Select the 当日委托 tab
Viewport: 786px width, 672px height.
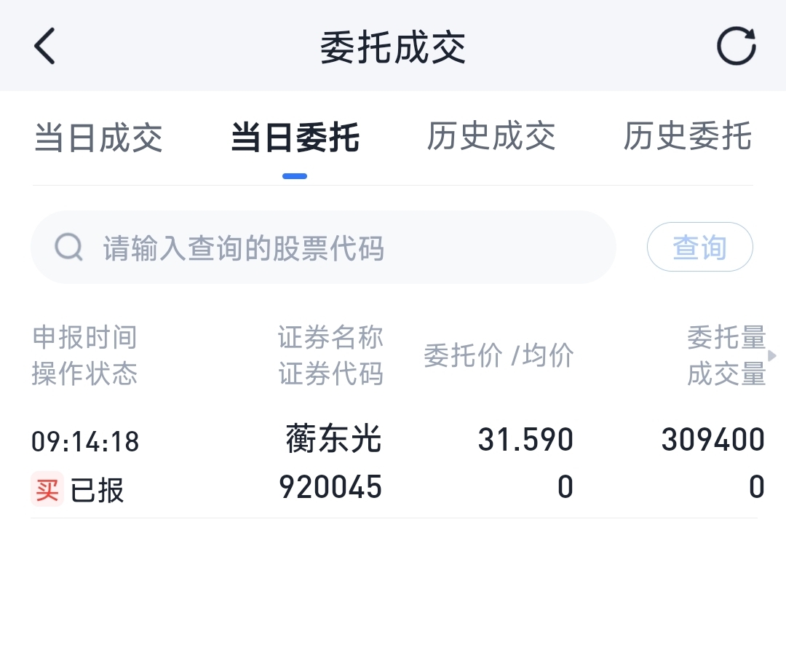point(295,138)
